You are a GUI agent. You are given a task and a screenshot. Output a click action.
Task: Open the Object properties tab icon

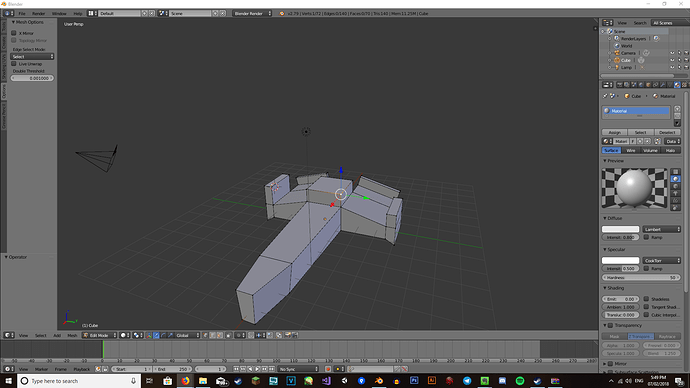[648, 85]
